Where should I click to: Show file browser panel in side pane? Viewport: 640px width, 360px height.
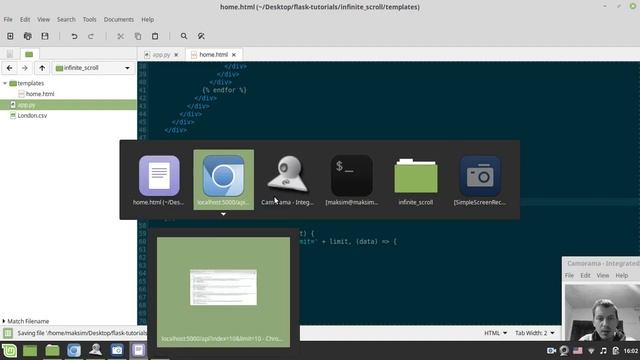(x=29, y=54)
